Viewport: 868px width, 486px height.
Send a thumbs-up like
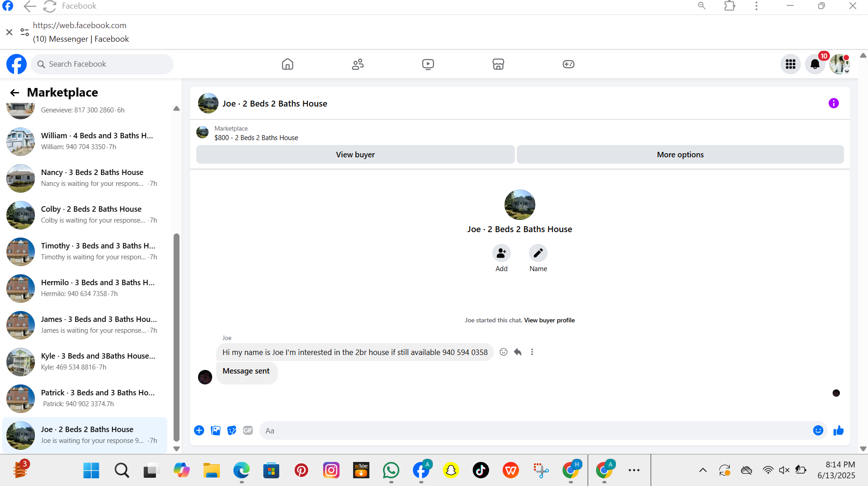(839, 430)
